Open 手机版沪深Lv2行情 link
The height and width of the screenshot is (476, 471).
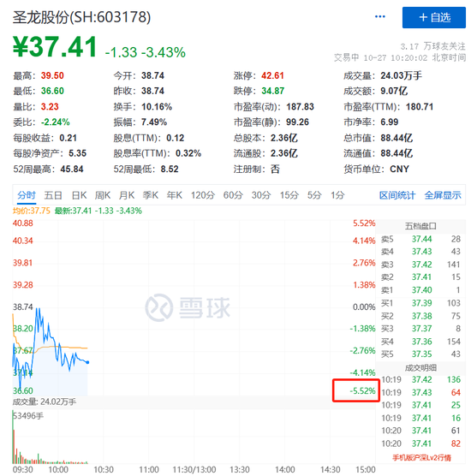(x=422, y=457)
